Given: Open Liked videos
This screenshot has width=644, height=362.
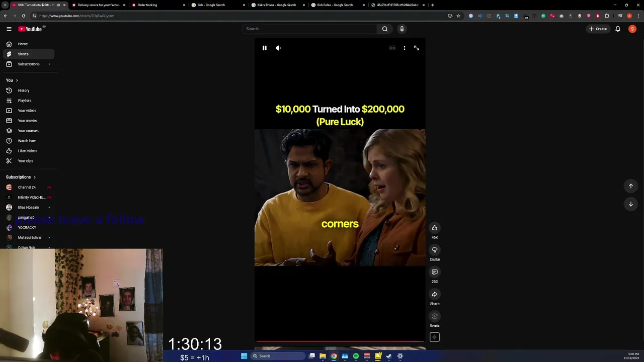Looking at the screenshot, I should tap(29, 151).
